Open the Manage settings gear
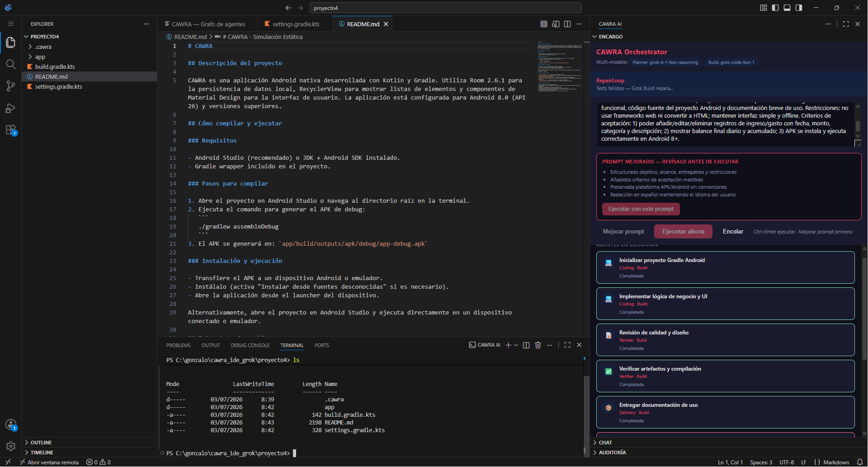This screenshot has width=868, height=467. (11, 447)
